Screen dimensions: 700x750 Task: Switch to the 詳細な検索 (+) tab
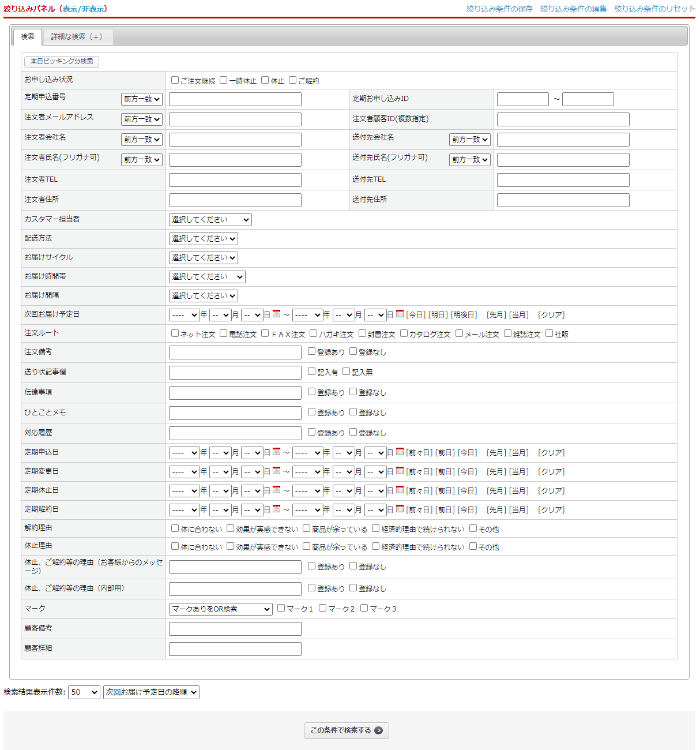[x=77, y=37]
